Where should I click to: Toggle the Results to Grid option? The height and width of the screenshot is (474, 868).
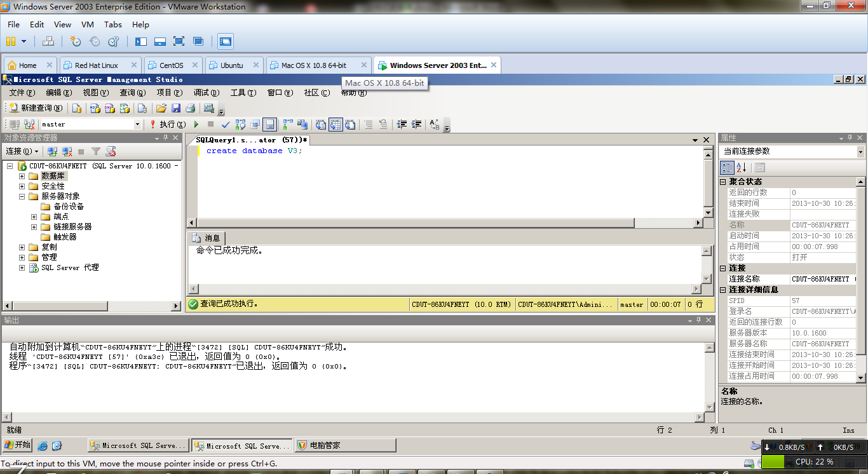[x=336, y=125]
